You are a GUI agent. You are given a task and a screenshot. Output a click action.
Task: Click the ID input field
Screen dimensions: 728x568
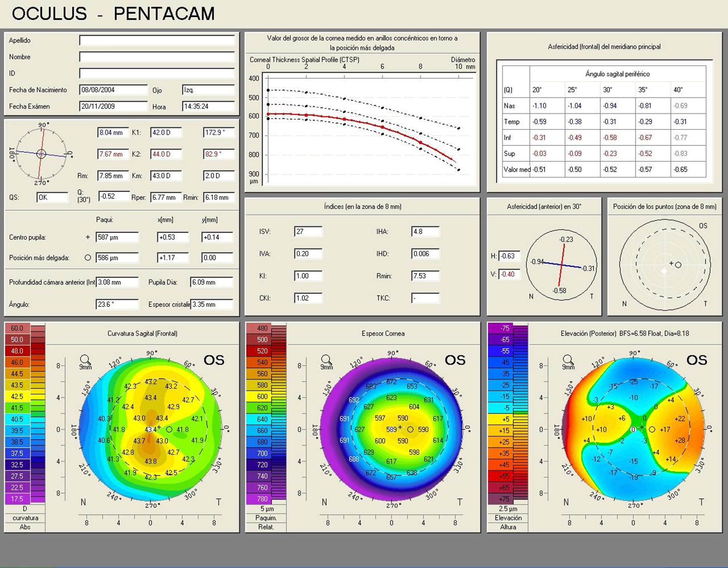[x=157, y=73]
